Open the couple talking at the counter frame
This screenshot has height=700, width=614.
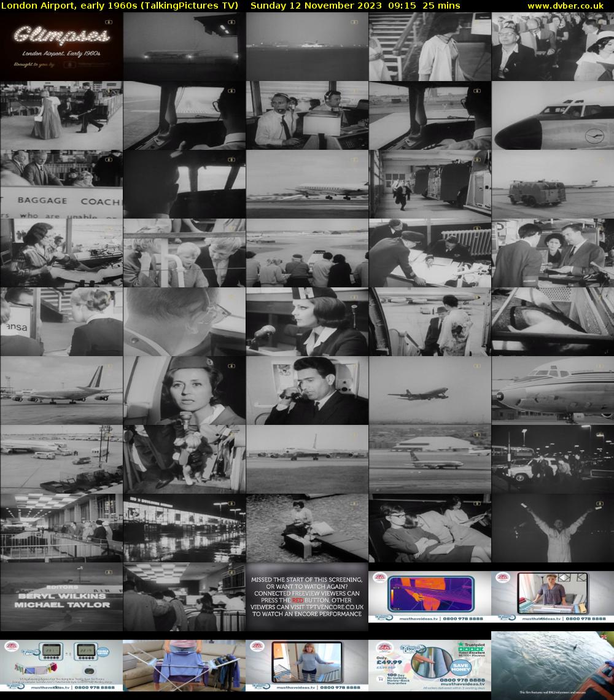tap(553, 253)
